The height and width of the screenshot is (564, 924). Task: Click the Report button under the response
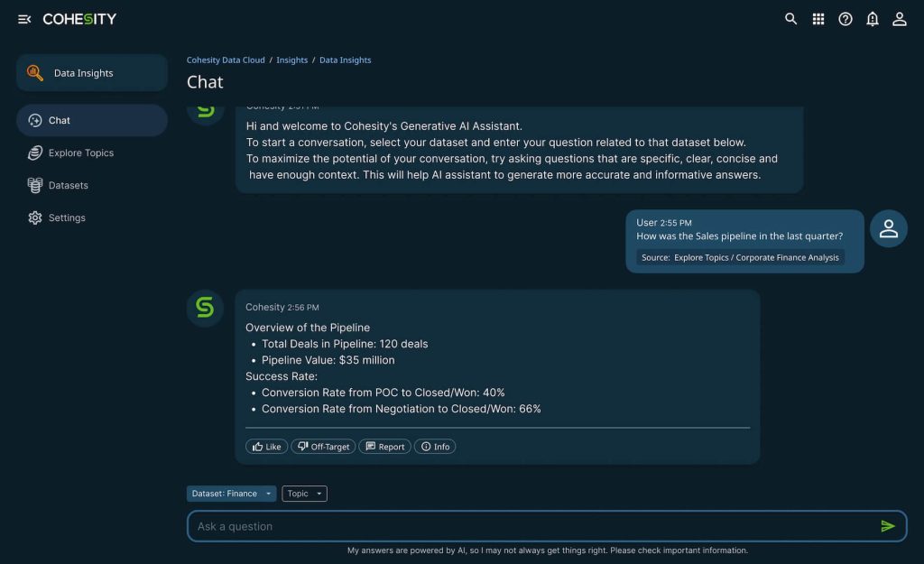(384, 447)
